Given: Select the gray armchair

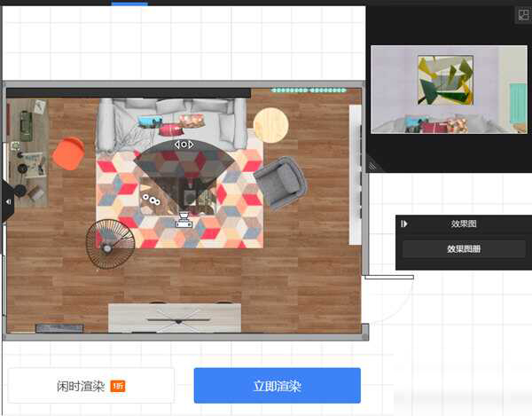Looking at the screenshot, I should point(279,181).
